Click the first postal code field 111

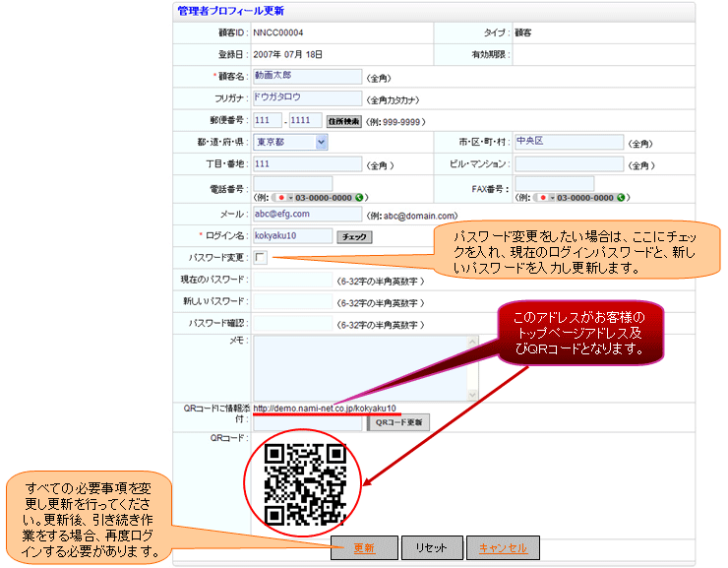pyautogui.click(x=268, y=120)
